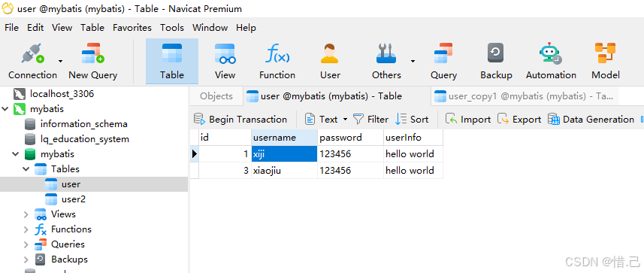Screen dimensions: 644x273
Task: Expand the Functions node
Action: point(26,230)
